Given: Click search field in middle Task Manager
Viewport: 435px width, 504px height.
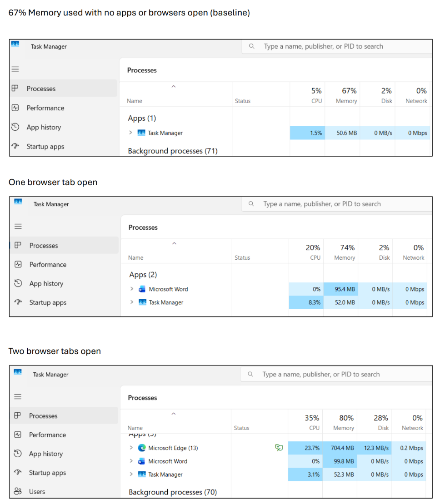Looking at the screenshot, I should coord(336,204).
